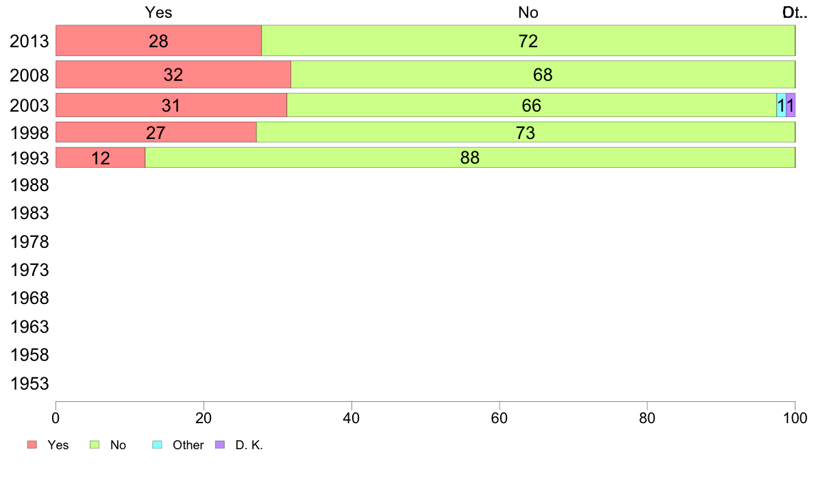Click the purple D. K. legend swatch
The image size is (814, 504).
tap(220, 444)
